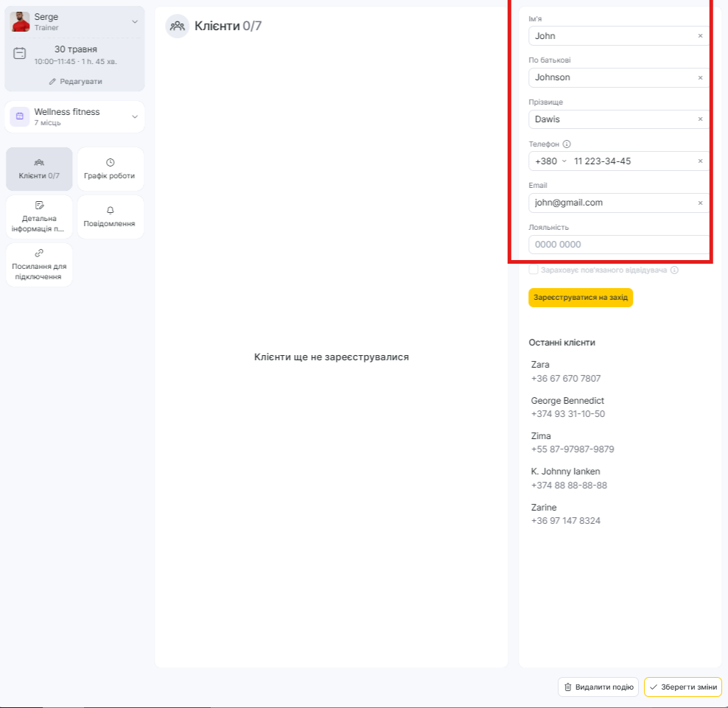Switch to the Повідомлення tab
The width and height of the screenshot is (728, 708).
(110, 217)
